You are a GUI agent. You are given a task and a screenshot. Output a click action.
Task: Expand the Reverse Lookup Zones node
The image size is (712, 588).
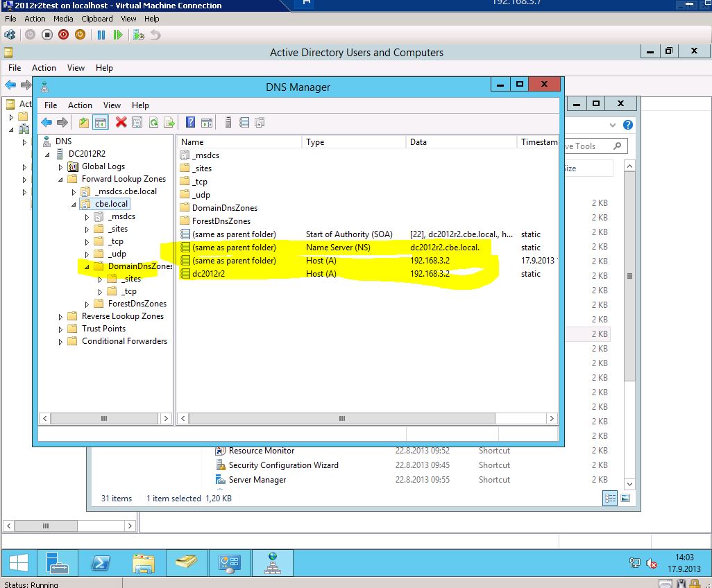pos(60,317)
